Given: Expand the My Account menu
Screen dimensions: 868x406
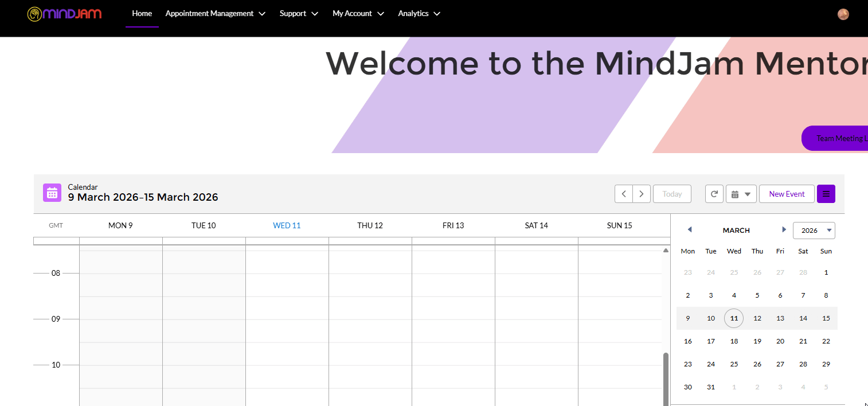Looking at the screenshot, I should click(357, 13).
